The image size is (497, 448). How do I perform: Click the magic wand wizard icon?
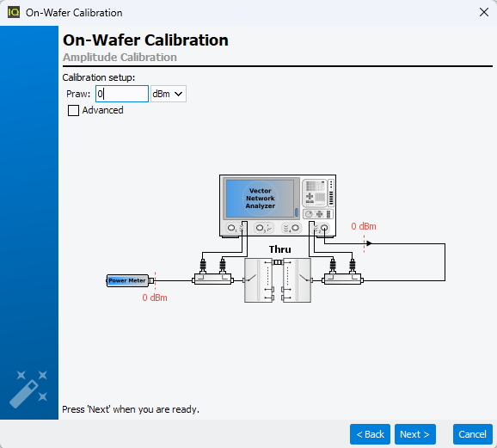[x=28, y=389]
